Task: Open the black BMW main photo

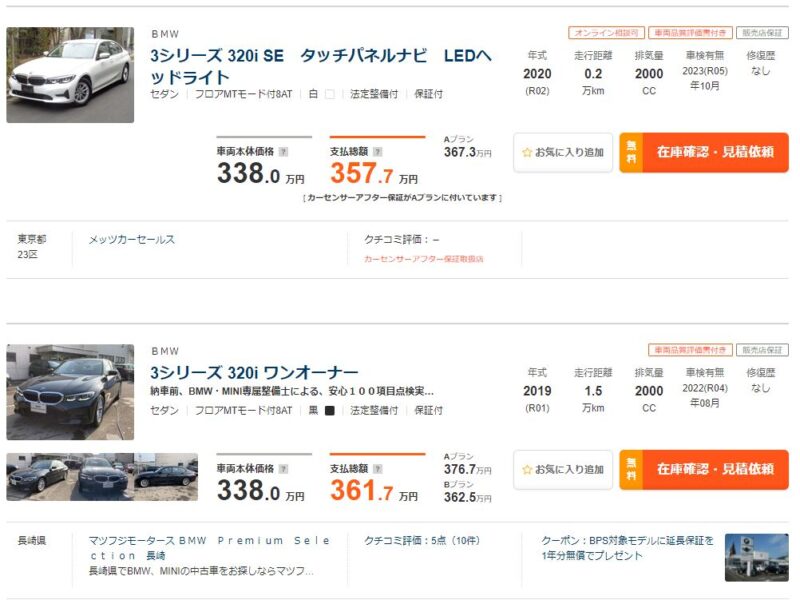Action: pos(70,392)
